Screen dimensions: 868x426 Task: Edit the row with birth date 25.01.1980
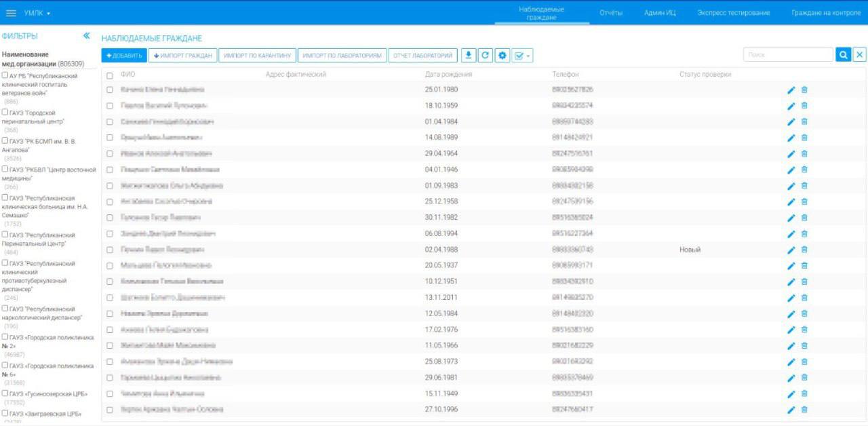click(791, 90)
